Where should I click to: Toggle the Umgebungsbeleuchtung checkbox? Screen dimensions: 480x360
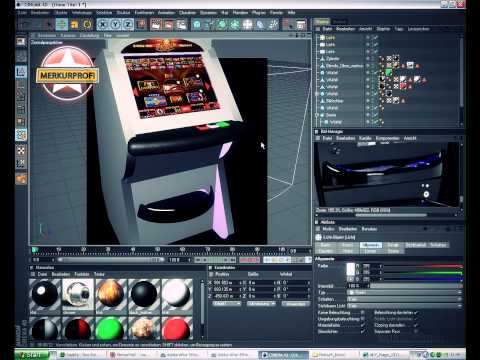(363, 319)
